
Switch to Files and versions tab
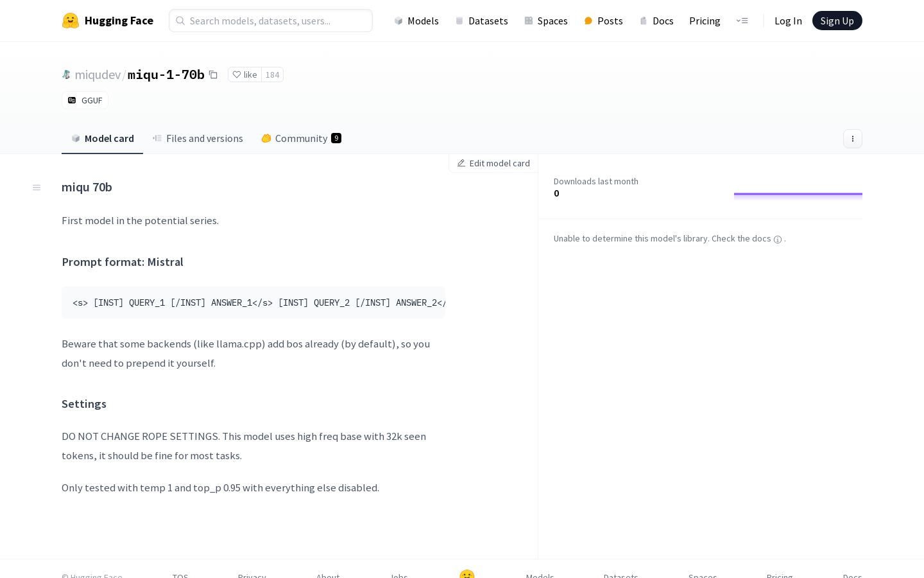198,138
